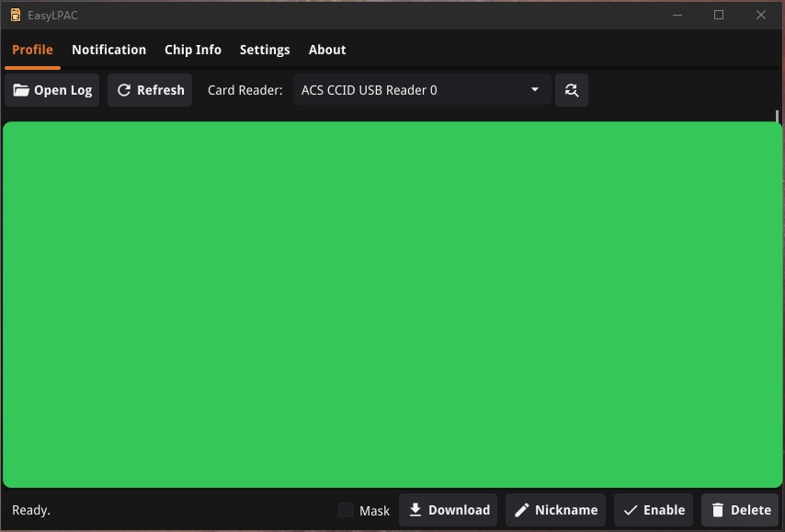Expand the Card Reader dropdown

click(422, 90)
